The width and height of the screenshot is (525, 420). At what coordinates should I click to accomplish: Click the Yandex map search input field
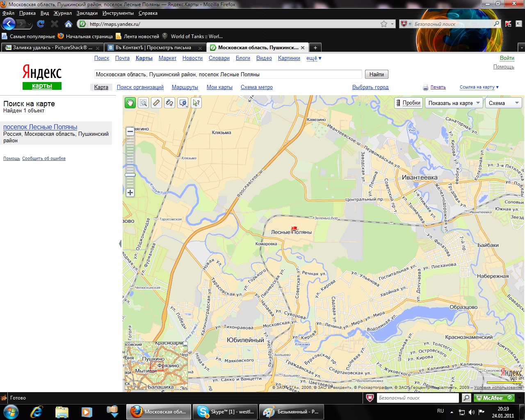[228, 74]
